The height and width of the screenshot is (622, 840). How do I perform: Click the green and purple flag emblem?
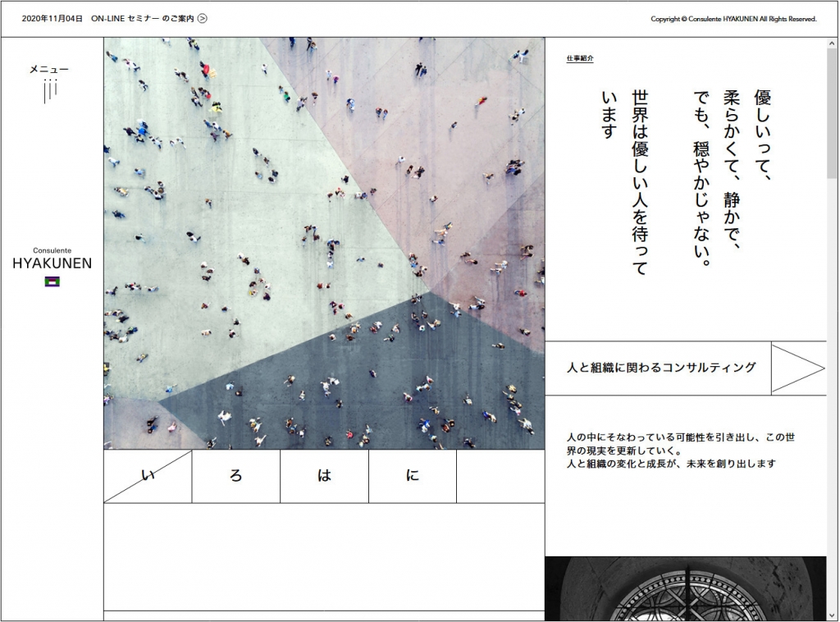tap(52, 281)
